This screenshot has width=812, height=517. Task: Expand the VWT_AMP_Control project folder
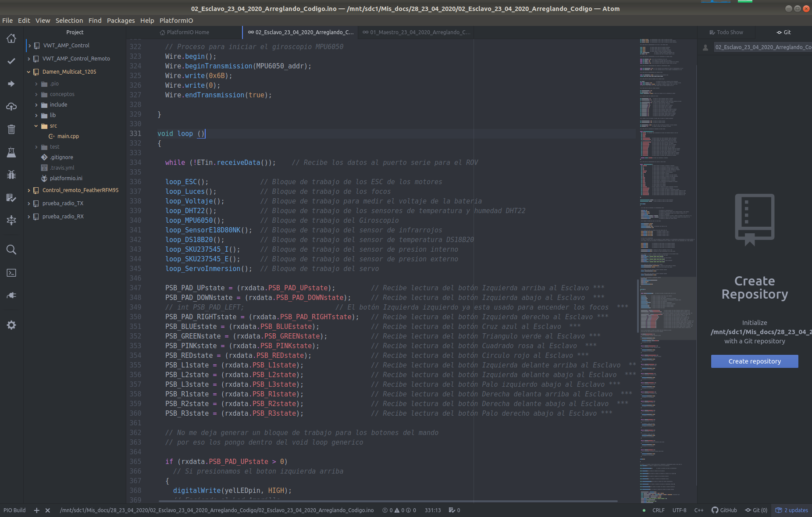pyautogui.click(x=29, y=46)
